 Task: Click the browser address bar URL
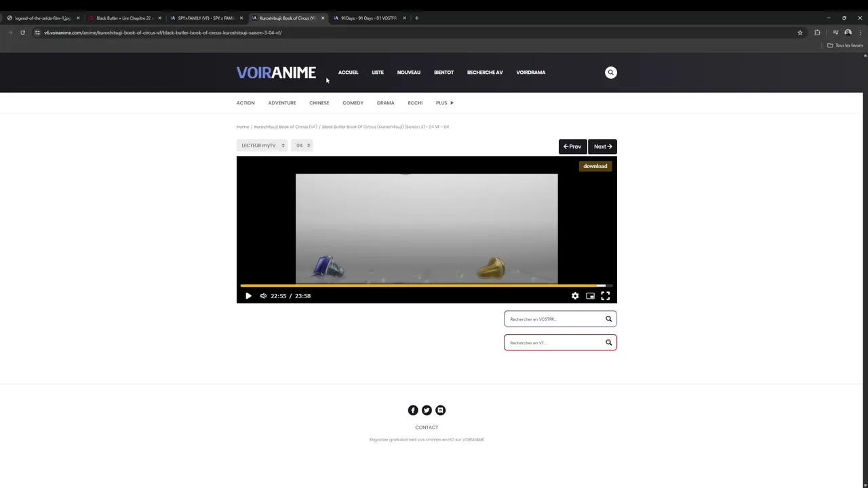pyautogui.click(x=163, y=33)
